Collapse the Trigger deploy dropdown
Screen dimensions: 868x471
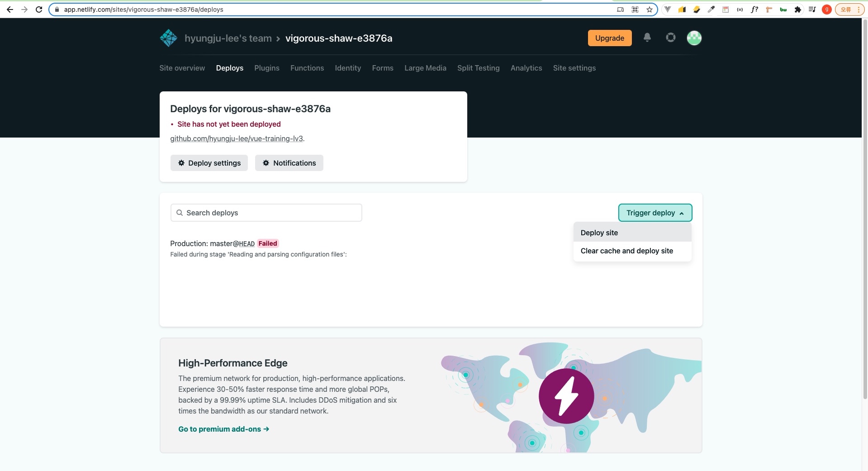pyautogui.click(x=655, y=213)
